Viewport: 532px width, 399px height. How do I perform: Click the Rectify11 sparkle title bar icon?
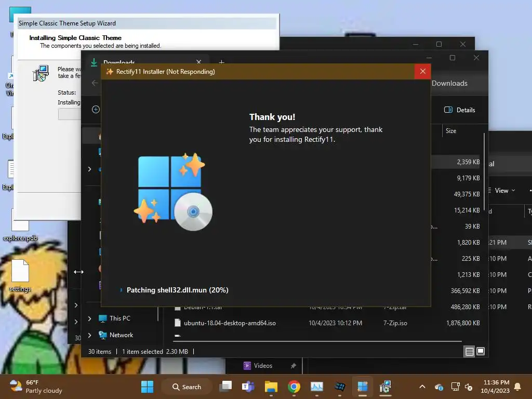109,72
